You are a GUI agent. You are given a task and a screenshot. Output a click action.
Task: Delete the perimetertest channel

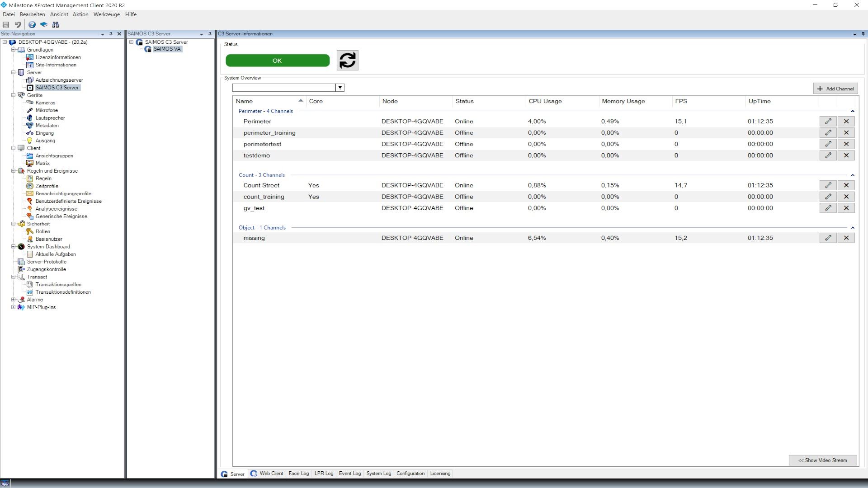846,144
